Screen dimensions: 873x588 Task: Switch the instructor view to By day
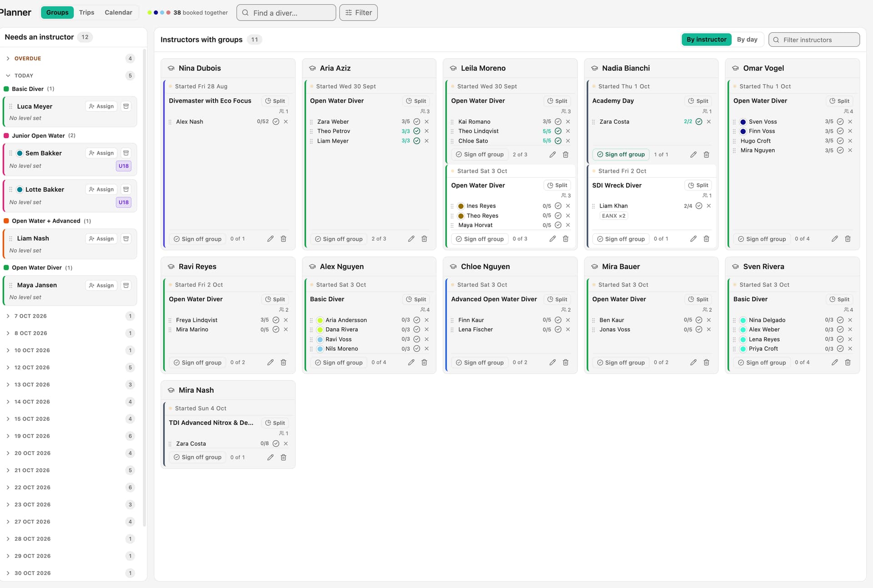pos(747,40)
